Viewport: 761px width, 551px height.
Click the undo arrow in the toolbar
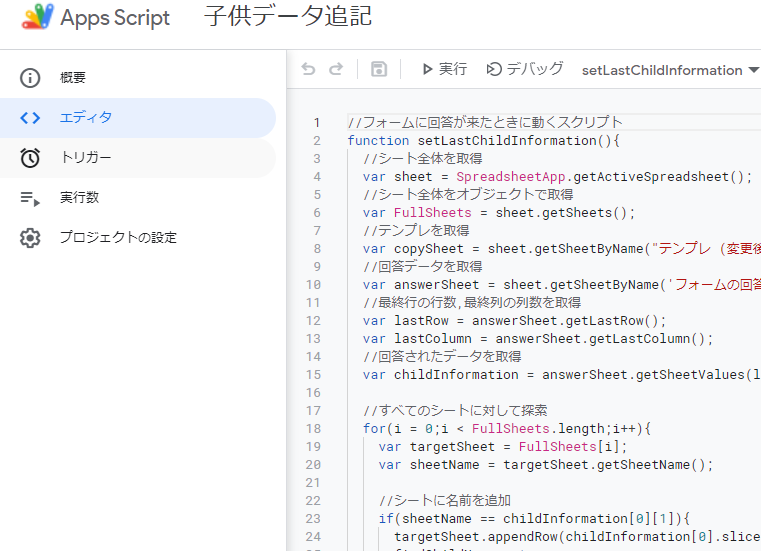tap(308, 69)
